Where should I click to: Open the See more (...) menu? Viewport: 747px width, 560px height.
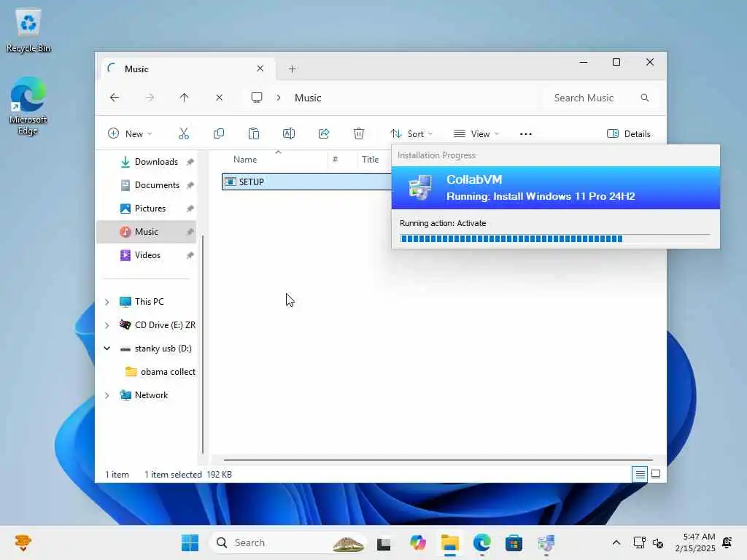click(x=525, y=134)
